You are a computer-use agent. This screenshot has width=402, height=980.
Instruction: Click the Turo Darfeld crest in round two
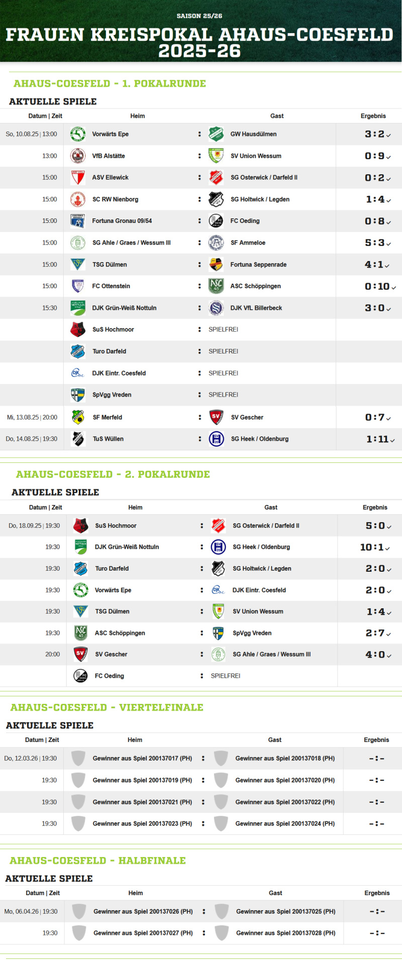click(x=81, y=568)
